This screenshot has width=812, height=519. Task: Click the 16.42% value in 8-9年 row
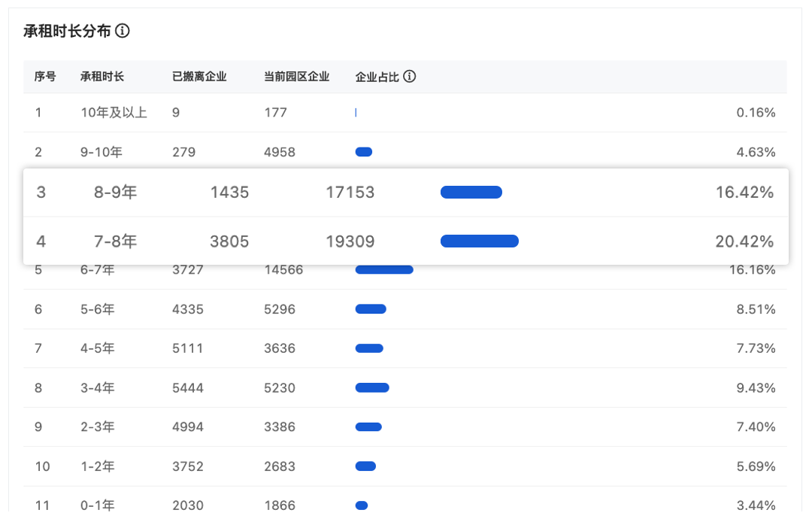coord(744,193)
